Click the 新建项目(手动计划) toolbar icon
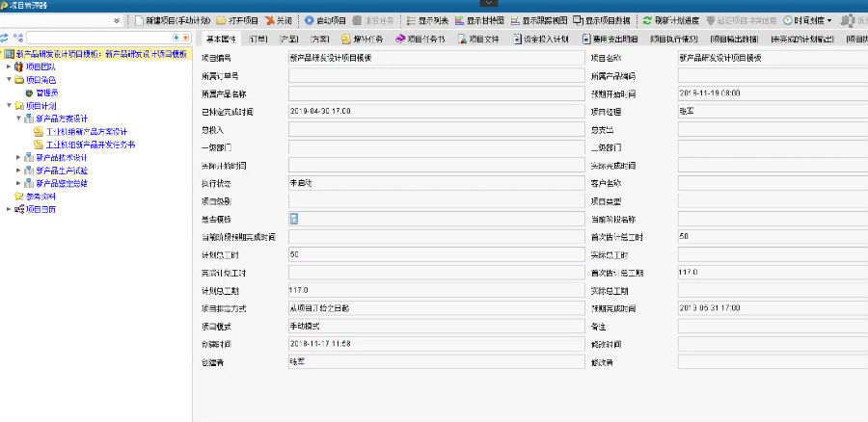 click(x=139, y=20)
